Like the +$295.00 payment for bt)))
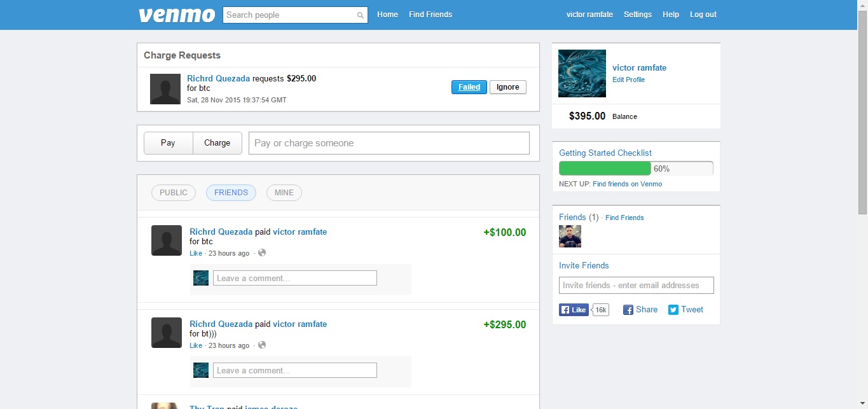Screen dimensions: 868x409 (196, 345)
